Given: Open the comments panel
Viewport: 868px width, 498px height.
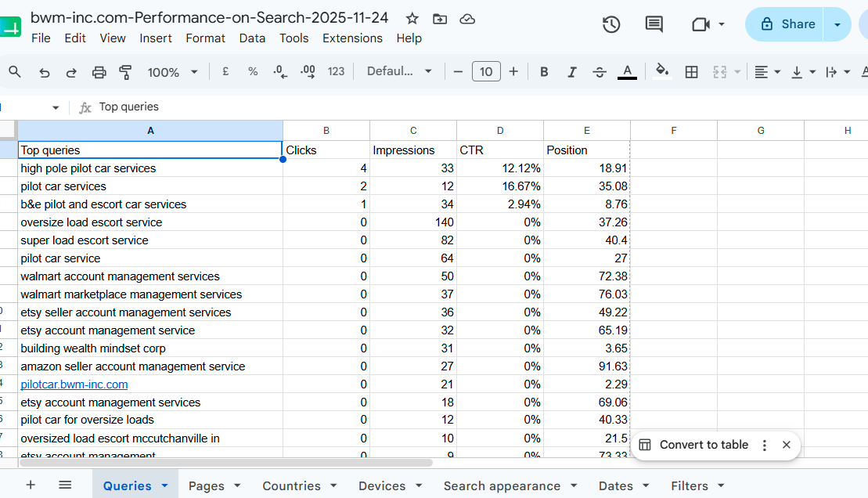Looking at the screenshot, I should click(x=654, y=24).
